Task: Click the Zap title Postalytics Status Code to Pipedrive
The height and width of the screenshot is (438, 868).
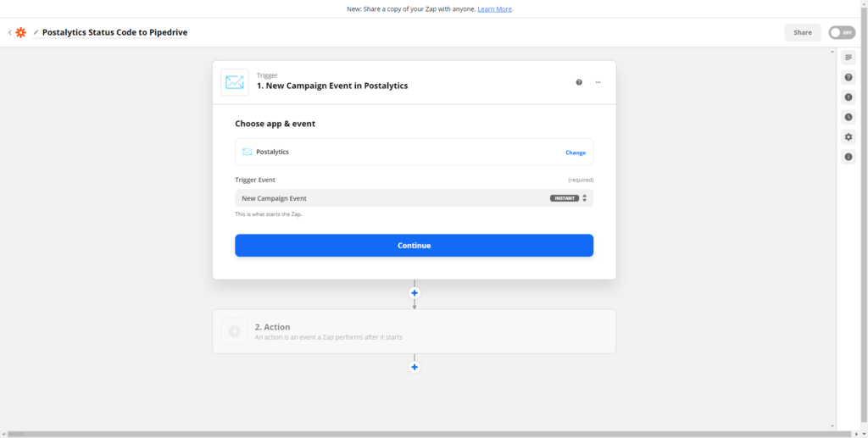Action: [115, 33]
